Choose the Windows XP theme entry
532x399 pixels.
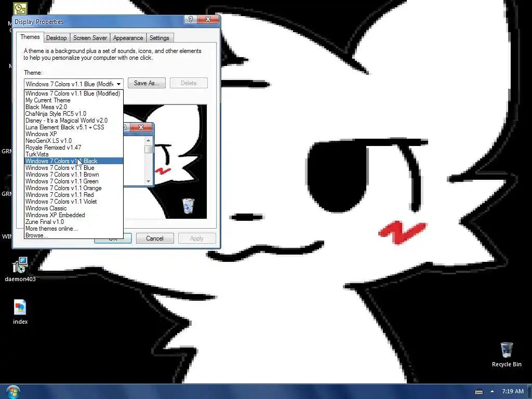[73, 134]
